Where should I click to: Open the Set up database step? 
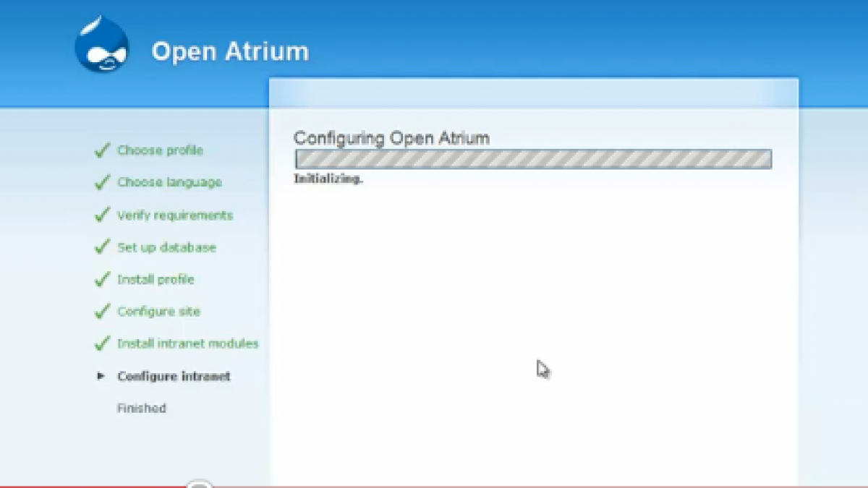166,247
